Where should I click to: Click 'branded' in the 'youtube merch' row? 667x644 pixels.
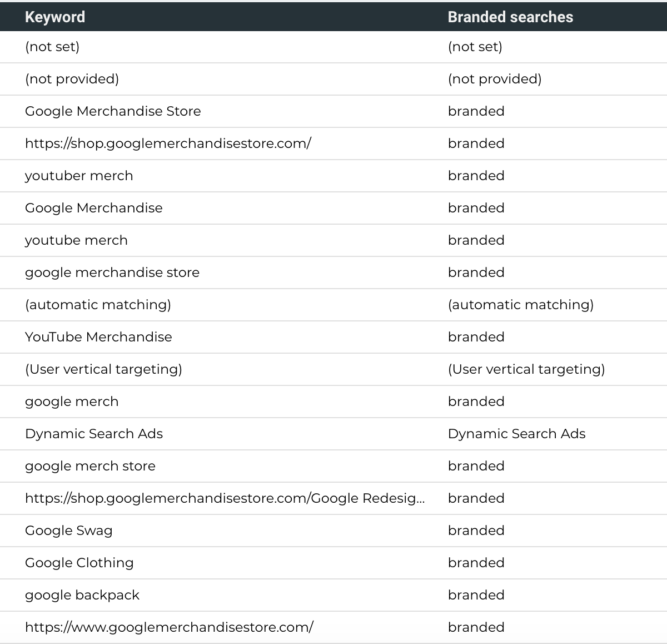[x=476, y=240]
